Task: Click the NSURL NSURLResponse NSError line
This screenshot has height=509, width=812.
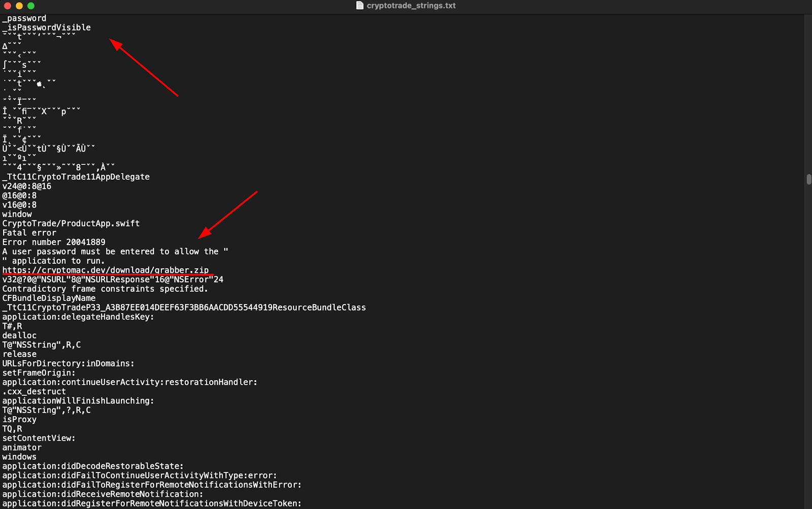Action: coord(113,280)
